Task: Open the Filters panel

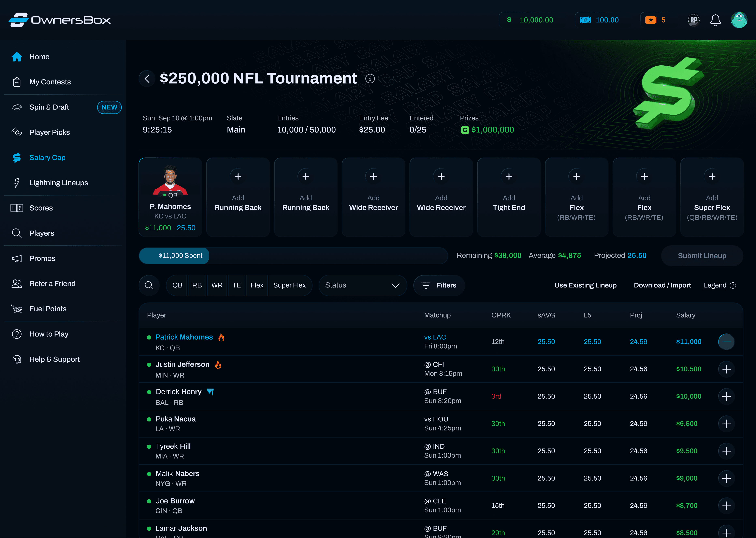Action: (439, 285)
